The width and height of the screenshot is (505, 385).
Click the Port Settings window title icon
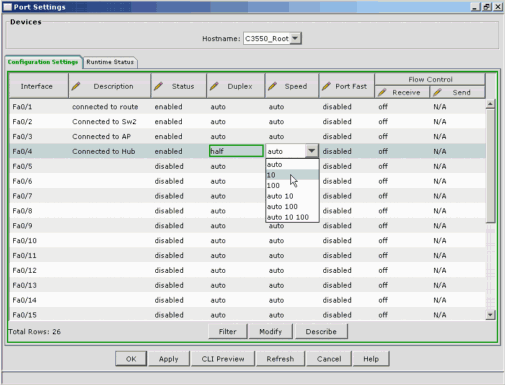(x=7, y=7)
